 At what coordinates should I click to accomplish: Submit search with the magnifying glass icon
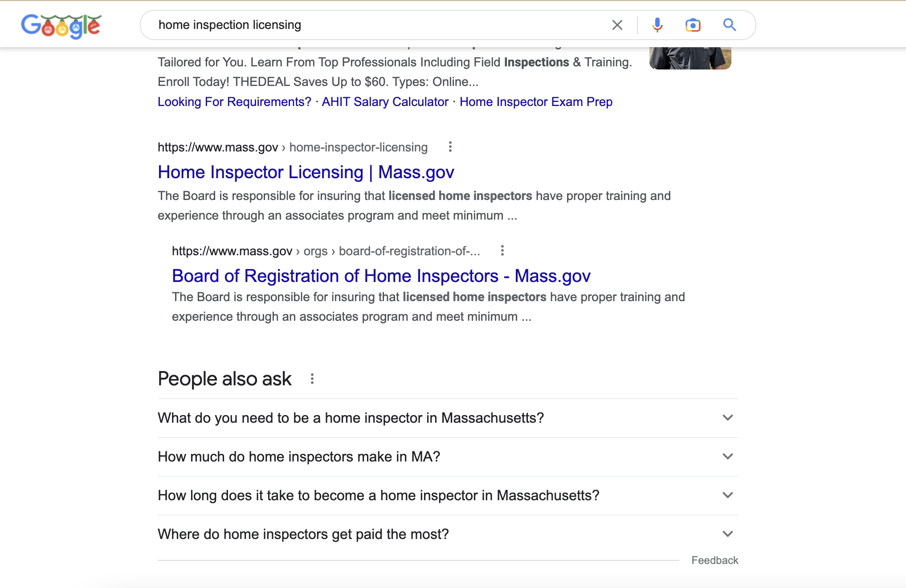point(730,25)
